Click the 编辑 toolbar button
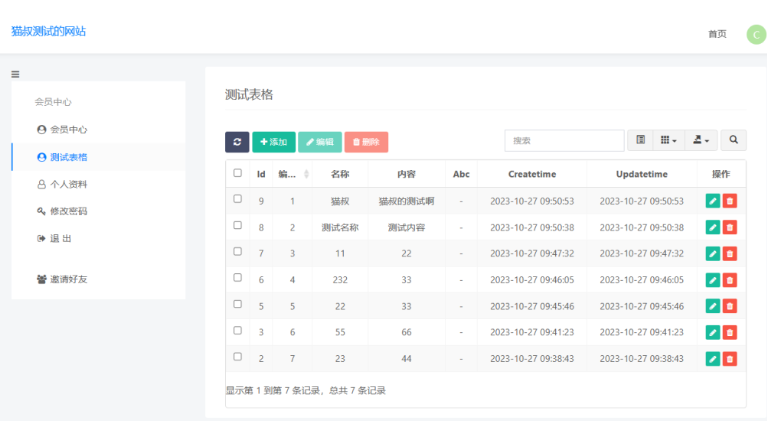Screen dimensions: 767x421 (320, 142)
